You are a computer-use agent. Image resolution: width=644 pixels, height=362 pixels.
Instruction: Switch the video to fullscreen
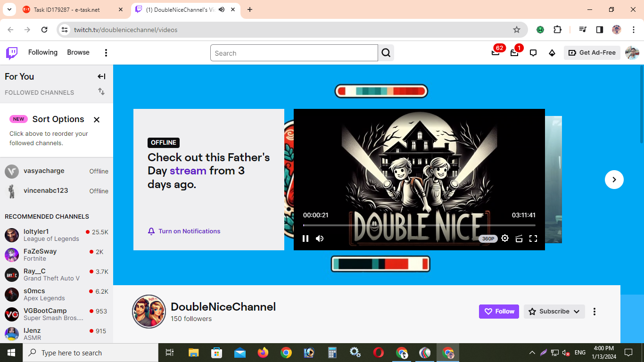[533, 239]
